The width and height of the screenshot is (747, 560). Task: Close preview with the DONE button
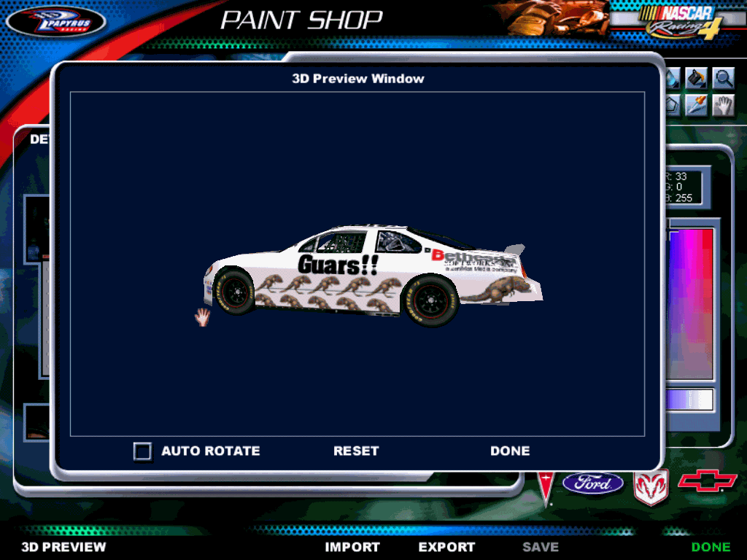click(510, 451)
